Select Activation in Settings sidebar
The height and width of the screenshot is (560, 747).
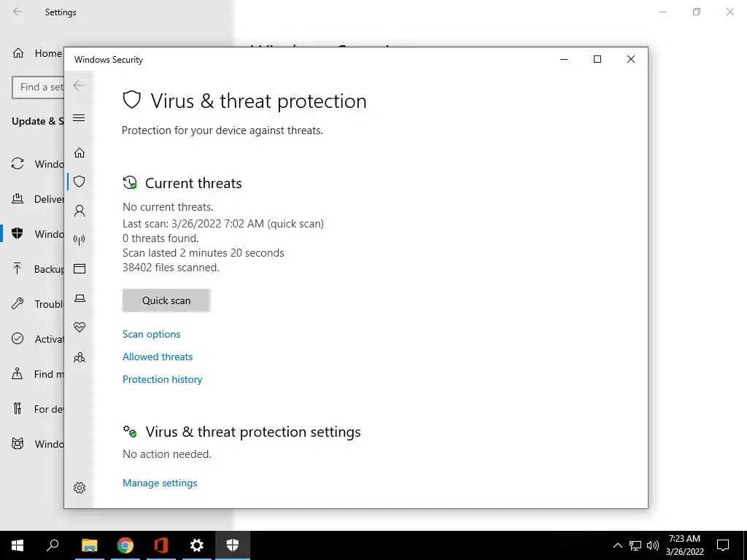pos(37,339)
